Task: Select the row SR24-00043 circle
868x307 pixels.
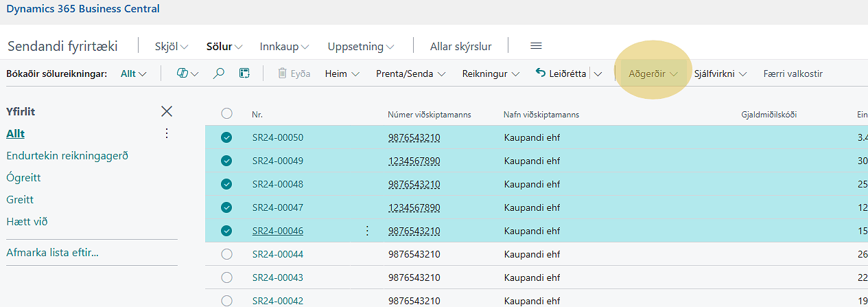Action: [x=226, y=277]
